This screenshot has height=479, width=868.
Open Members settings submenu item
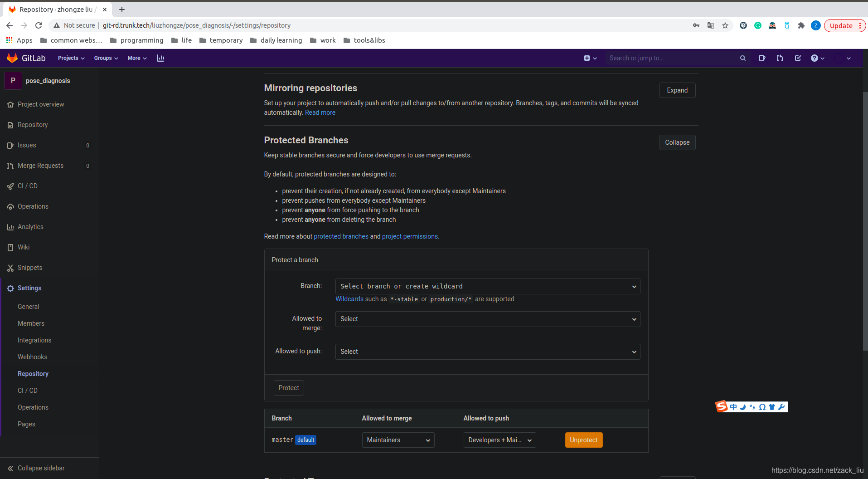point(31,323)
